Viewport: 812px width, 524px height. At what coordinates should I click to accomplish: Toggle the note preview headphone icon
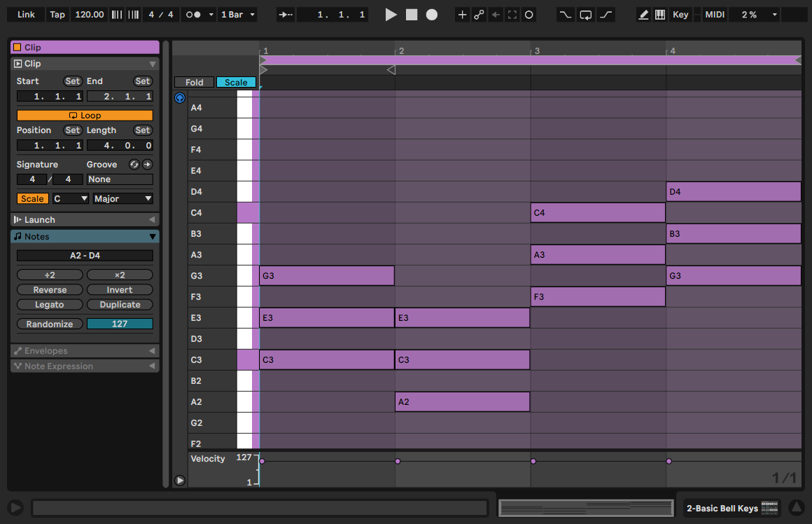(180, 98)
